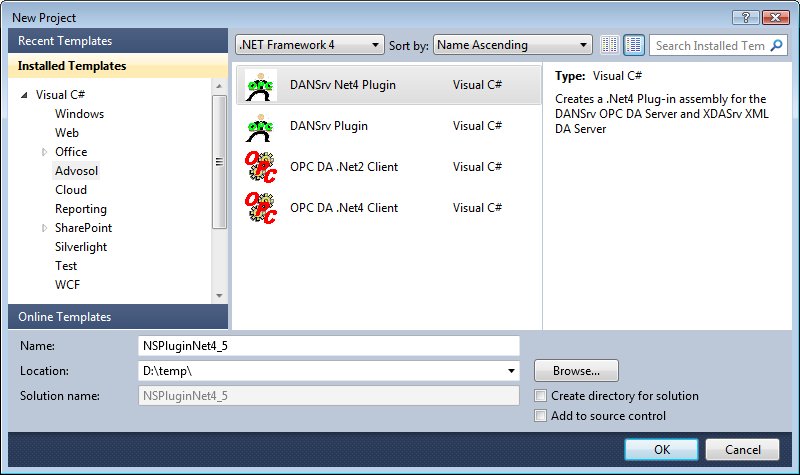Viewport: 800px width, 475px height.
Task: Open the Sort by Name Ascending dropdown
Action: point(512,45)
